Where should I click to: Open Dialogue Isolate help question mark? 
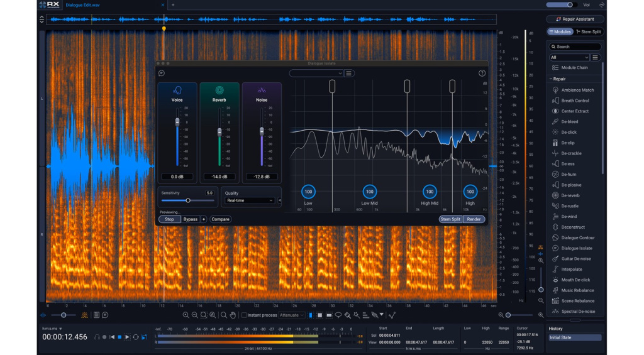[x=482, y=74]
